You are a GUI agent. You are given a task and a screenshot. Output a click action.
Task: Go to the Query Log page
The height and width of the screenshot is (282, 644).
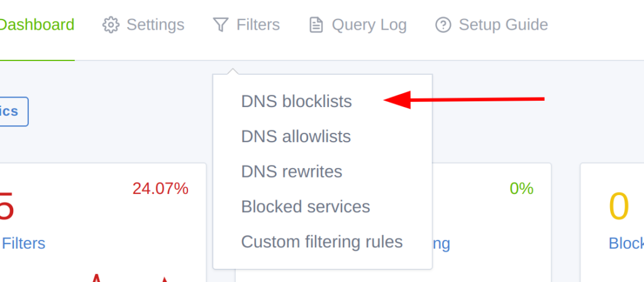click(x=369, y=25)
